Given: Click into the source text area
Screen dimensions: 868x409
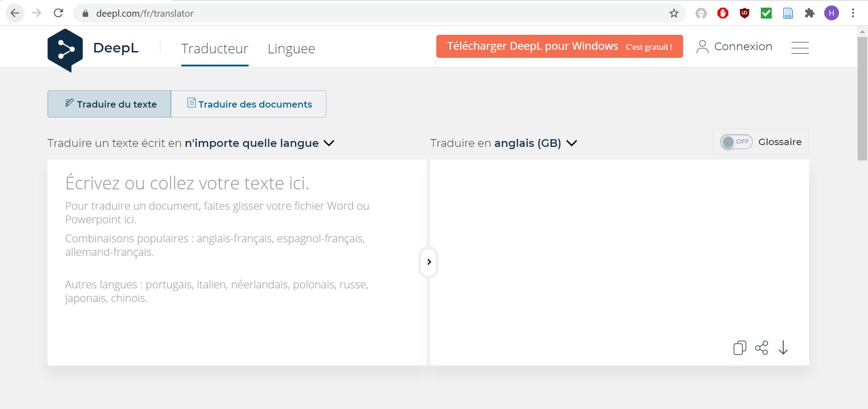Looking at the screenshot, I should coord(237,262).
